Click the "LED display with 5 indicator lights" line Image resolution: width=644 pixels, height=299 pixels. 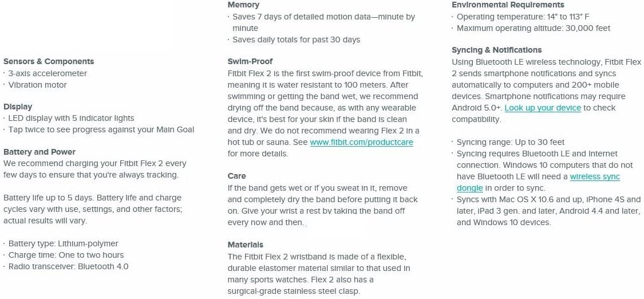[71, 118]
